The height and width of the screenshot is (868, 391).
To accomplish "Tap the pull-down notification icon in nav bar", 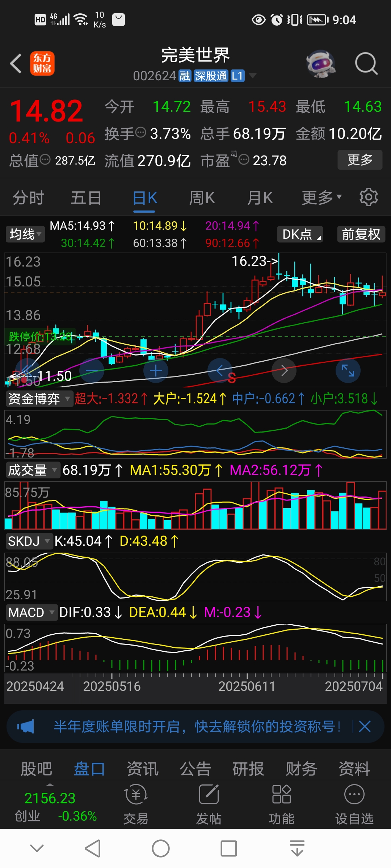I will [297, 848].
